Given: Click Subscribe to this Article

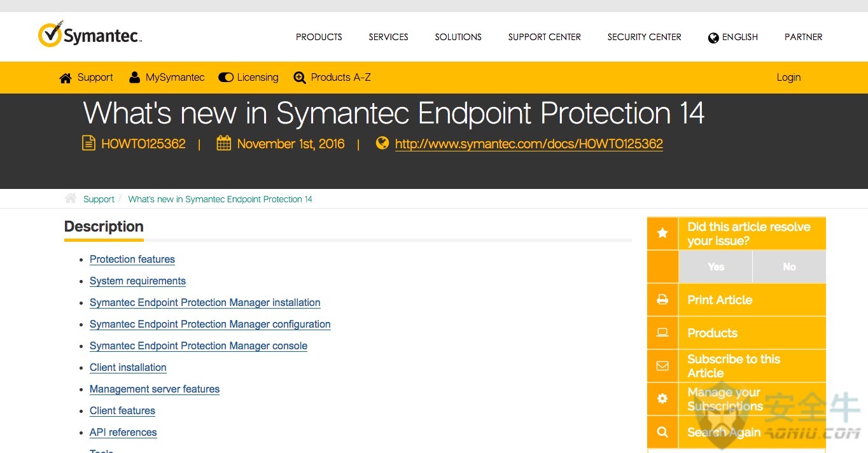Looking at the screenshot, I should click(x=734, y=366).
